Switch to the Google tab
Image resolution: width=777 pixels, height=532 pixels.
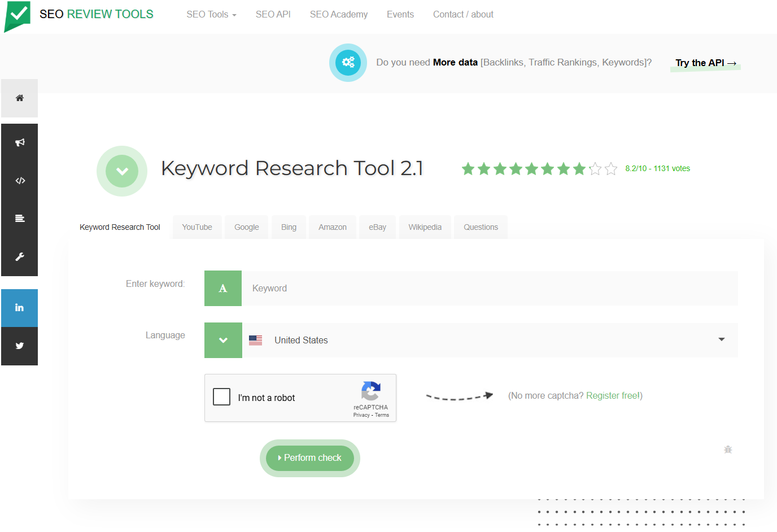247,227
